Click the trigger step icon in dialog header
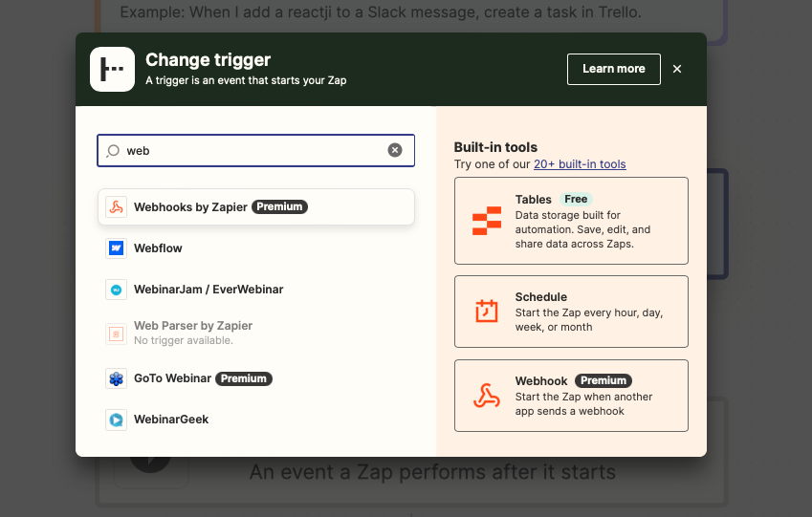Image resolution: width=812 pixels, height=517 pixels. (112, 70)
